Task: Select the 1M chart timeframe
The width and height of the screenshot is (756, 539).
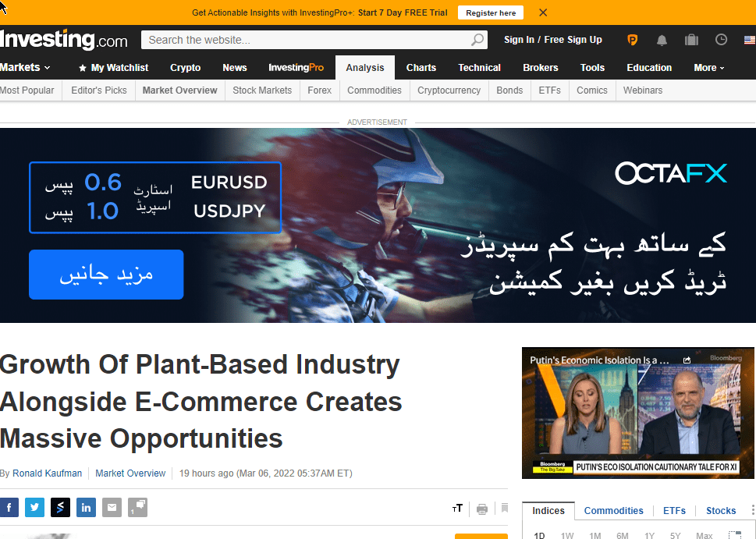Action: pyautogui.click(x=595, y=535)
